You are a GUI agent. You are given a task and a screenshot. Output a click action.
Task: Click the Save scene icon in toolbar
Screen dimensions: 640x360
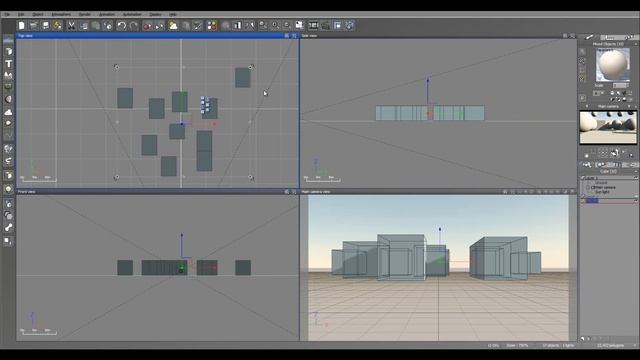(x=45, y=26)
